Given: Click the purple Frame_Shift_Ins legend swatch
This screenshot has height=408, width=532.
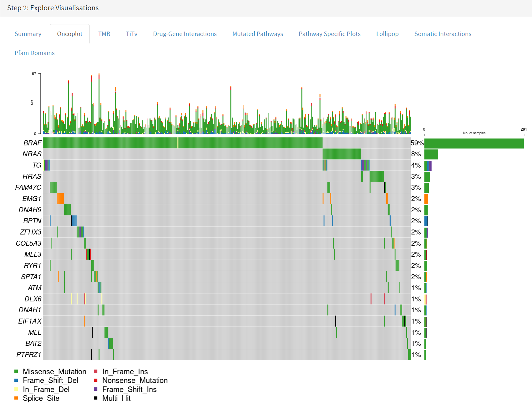Looking at the screenshot, I should 96,389.
